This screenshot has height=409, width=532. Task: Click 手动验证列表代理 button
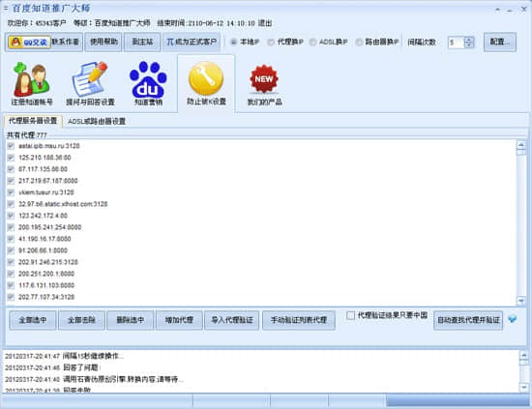299,320
